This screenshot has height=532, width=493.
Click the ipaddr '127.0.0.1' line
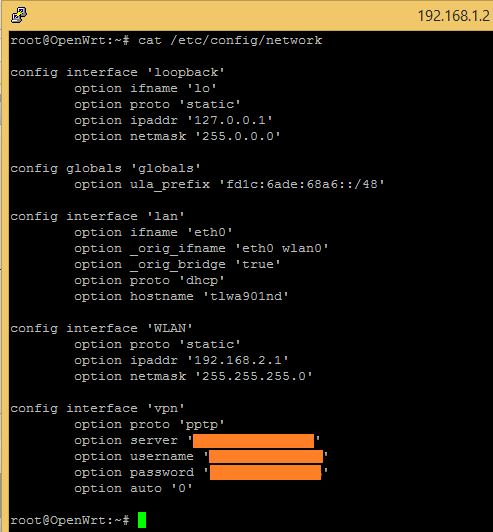[173, 120]
